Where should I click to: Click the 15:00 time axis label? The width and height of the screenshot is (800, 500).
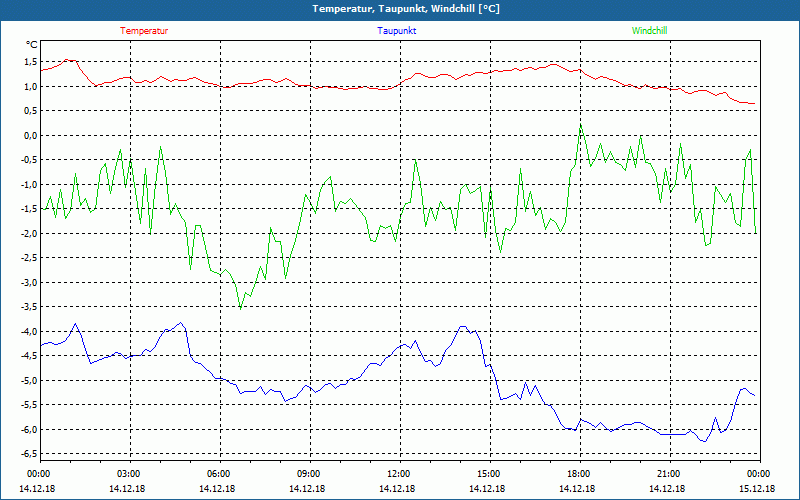coord(487,474)
